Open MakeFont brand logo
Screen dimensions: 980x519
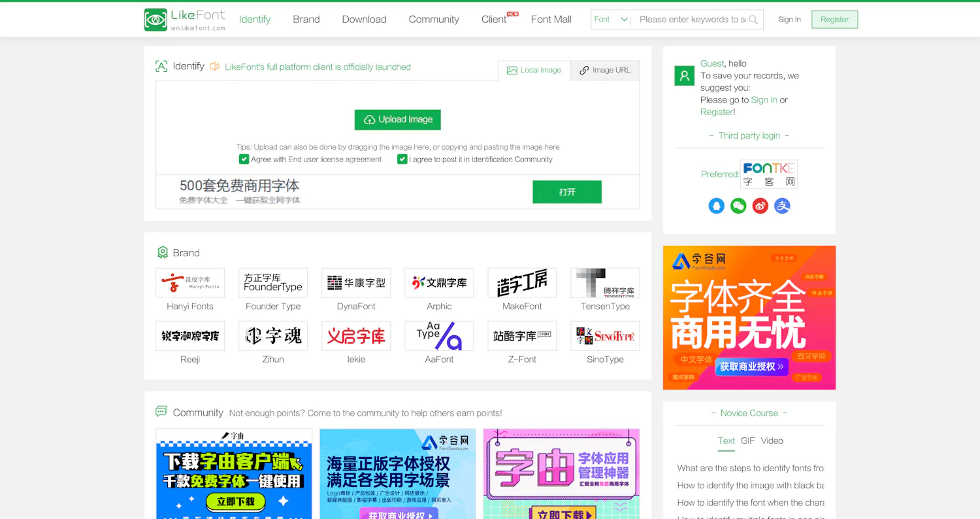522,283
